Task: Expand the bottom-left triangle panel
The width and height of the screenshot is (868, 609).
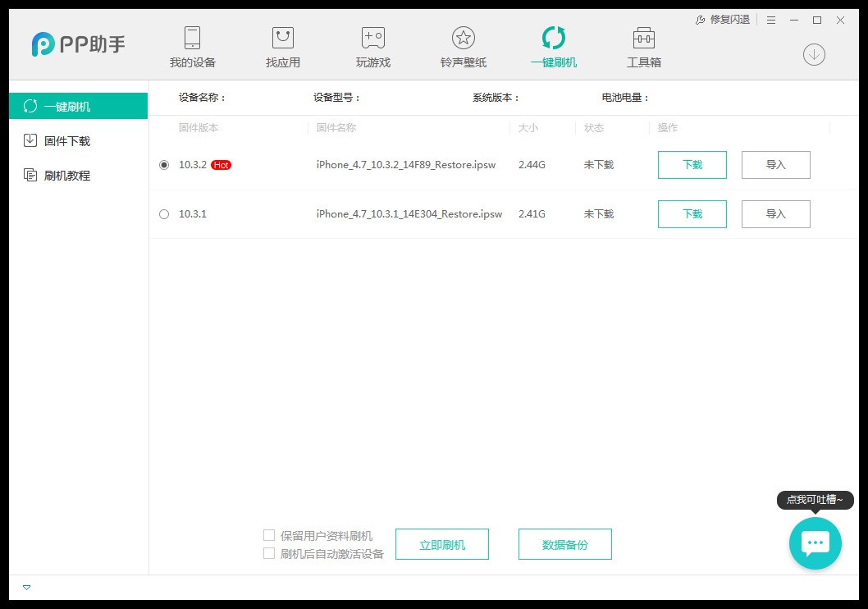Action: 26,587
